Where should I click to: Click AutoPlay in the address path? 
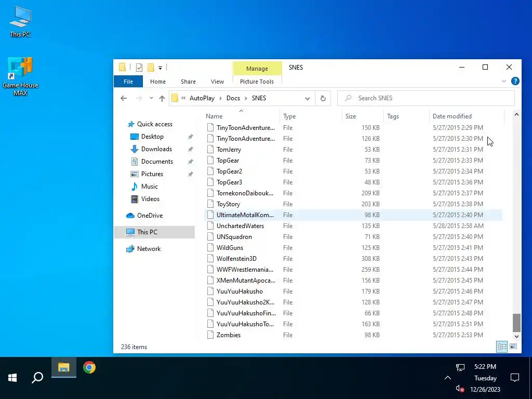coord(202,98)
